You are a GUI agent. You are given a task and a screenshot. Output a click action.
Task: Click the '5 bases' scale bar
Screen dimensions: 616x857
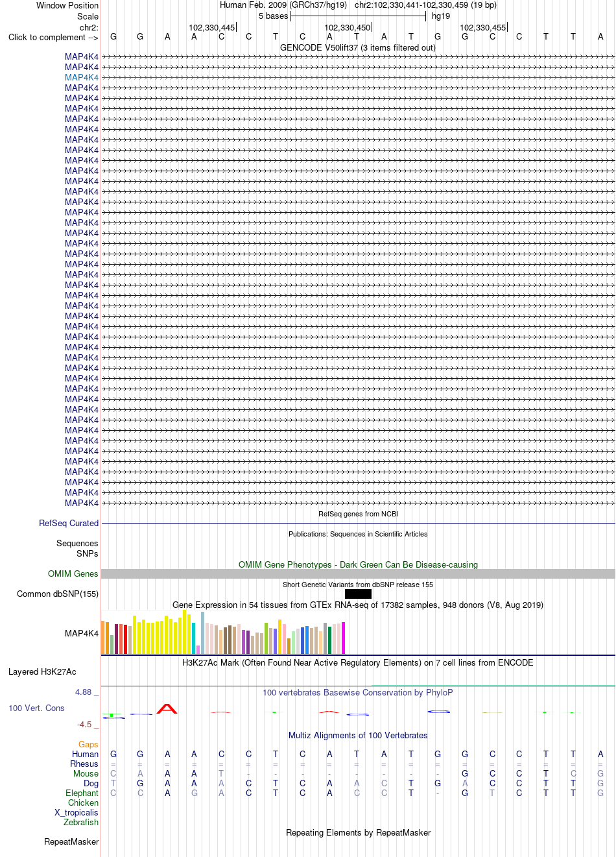click(x=358, y=16)
